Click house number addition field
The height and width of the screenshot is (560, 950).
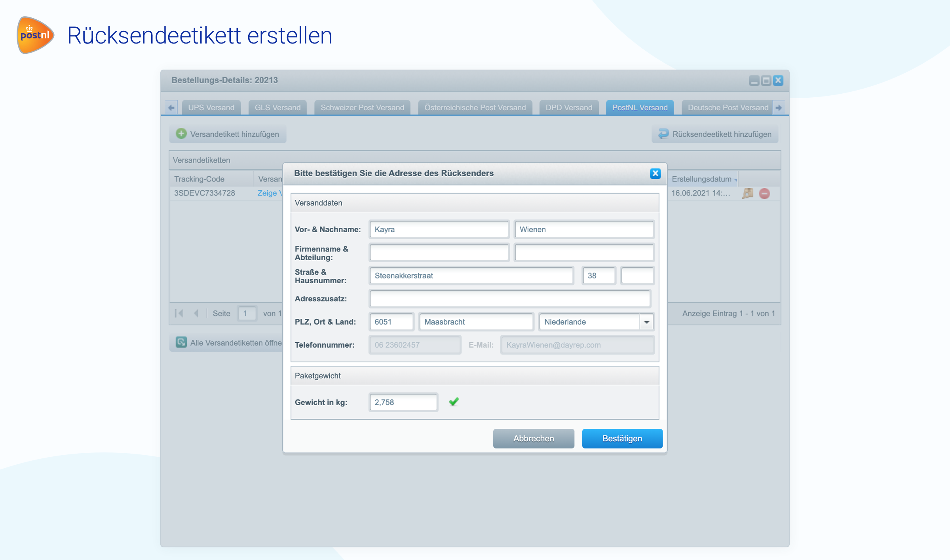pos(637,276)
